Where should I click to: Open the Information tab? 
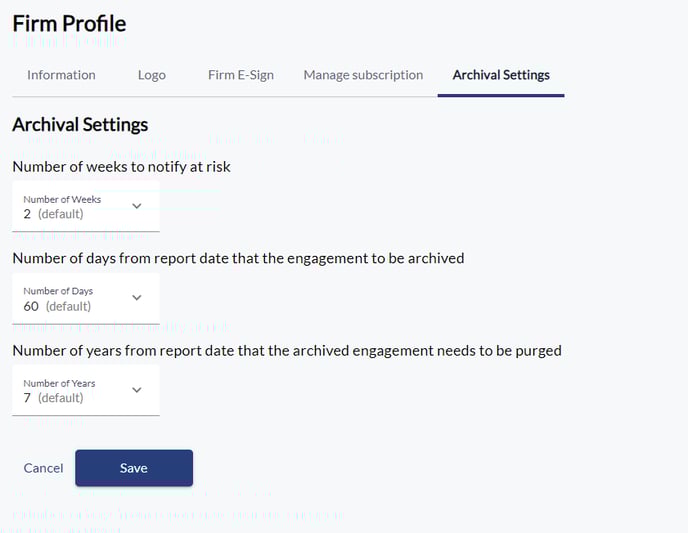click(61, 75)
